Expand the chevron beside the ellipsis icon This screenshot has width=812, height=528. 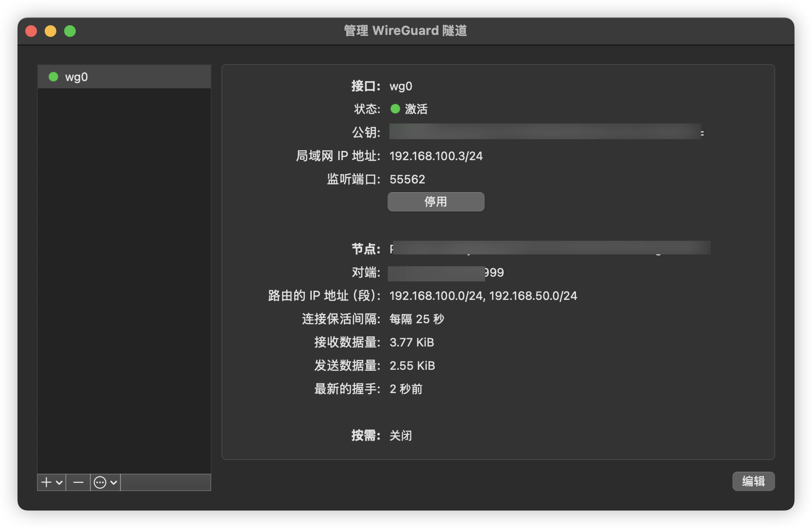114,482
